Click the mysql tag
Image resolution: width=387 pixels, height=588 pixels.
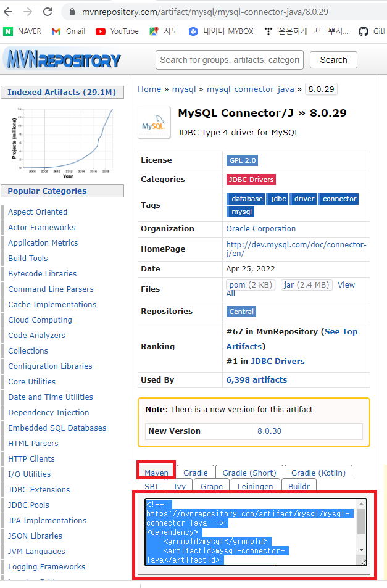click(240, 212)
